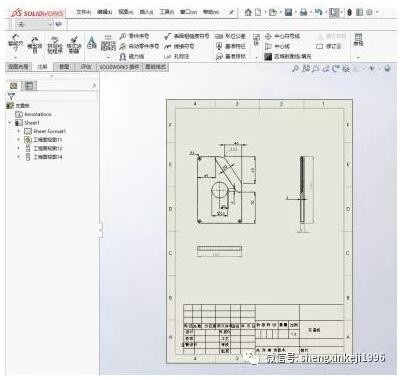Apply Area Hatch/Fill
The height and width of the screenshot is (380, 401).
tap(288, 57)
